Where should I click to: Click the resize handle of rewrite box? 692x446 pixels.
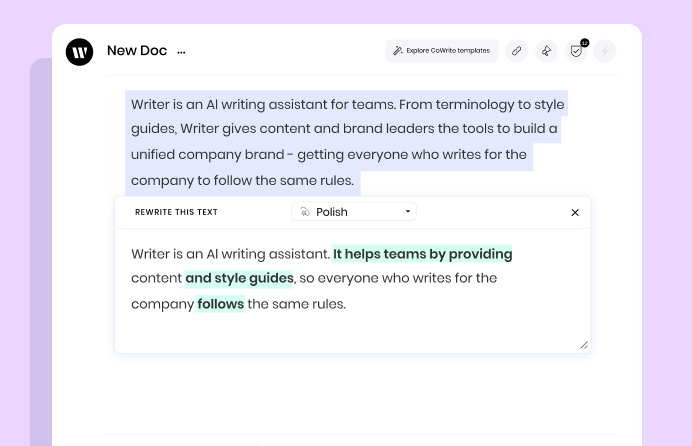tap(584, 345)
